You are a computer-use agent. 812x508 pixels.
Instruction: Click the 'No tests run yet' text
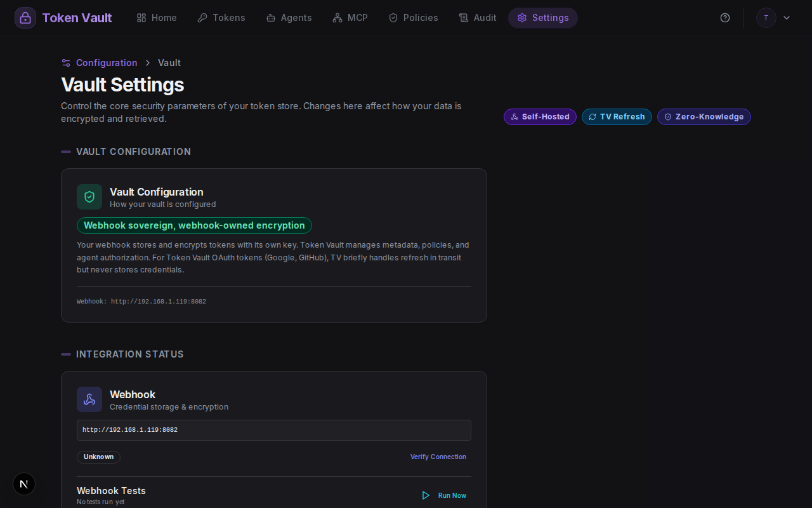click(x=100, y=502)
